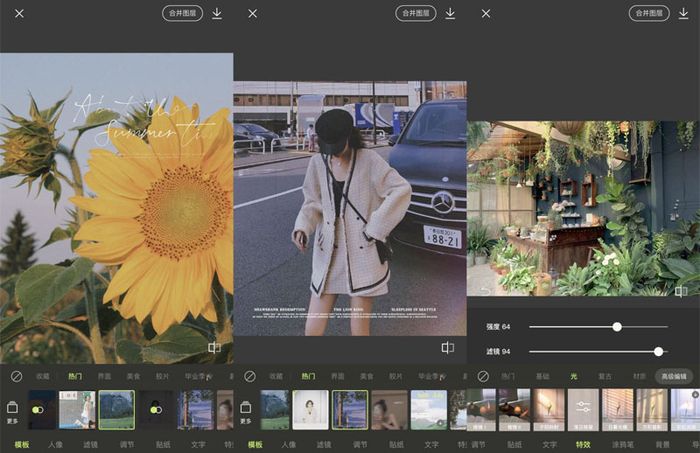Screen dimensions: 700x453
Task: Switch to 文字 in the plant shop editor
Action: point(550,444)
